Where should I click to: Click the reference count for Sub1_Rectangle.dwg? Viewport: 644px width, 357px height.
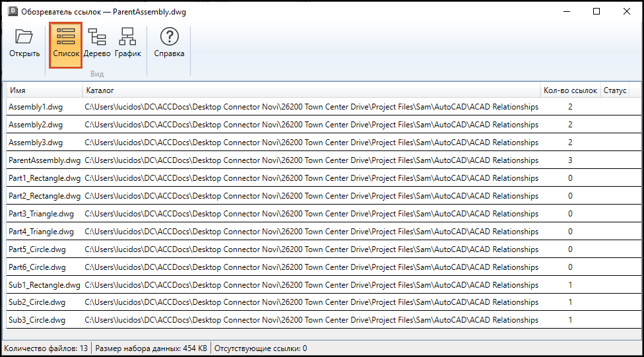click(x=570, y=285)
